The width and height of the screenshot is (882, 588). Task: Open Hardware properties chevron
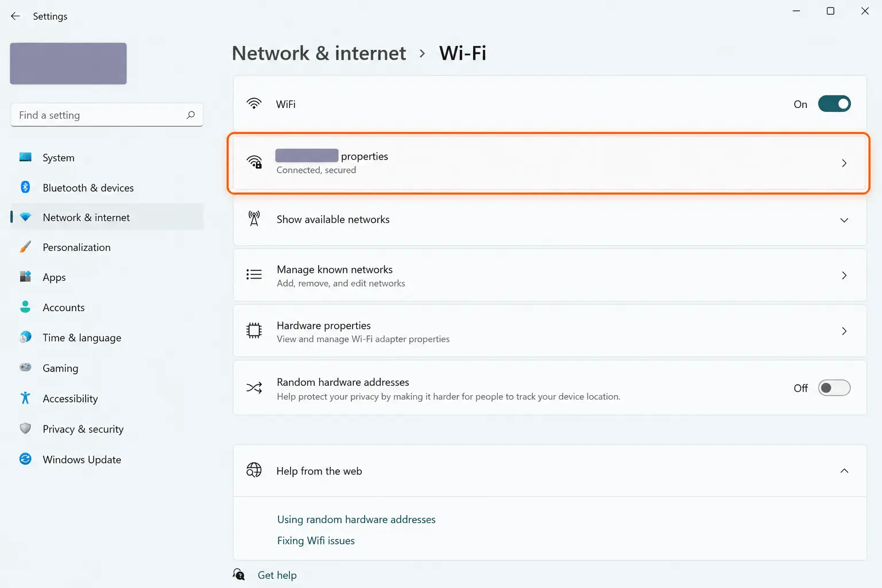844,331
